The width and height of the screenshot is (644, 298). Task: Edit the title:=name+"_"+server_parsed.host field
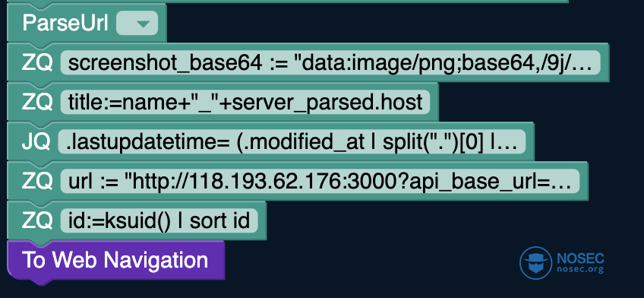(245, 102)
